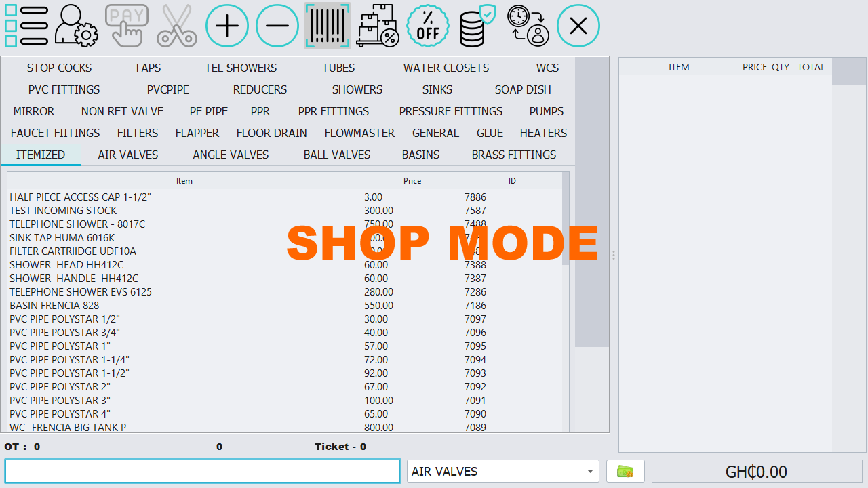Click the minus quantity circle button

pyautogui.click(x=277, y=26)
